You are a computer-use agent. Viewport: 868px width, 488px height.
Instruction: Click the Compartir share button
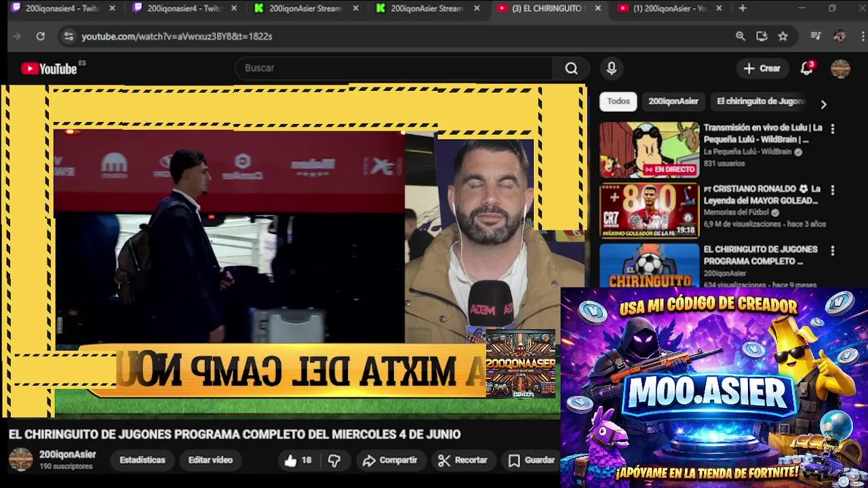click(x=390, y=460)
